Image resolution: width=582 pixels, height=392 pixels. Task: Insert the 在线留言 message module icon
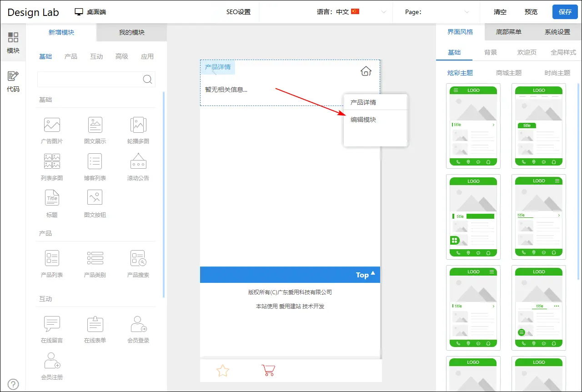click(x=52, y=324)
